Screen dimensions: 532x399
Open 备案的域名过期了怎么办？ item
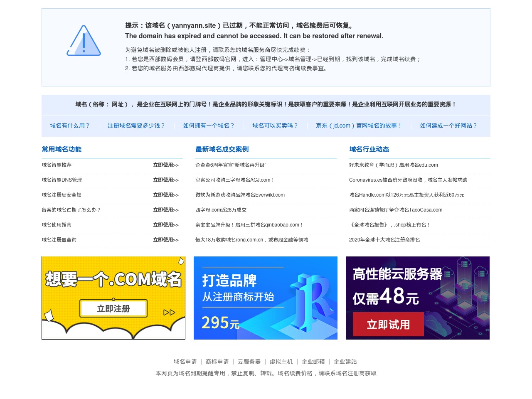tap(71, 210)
